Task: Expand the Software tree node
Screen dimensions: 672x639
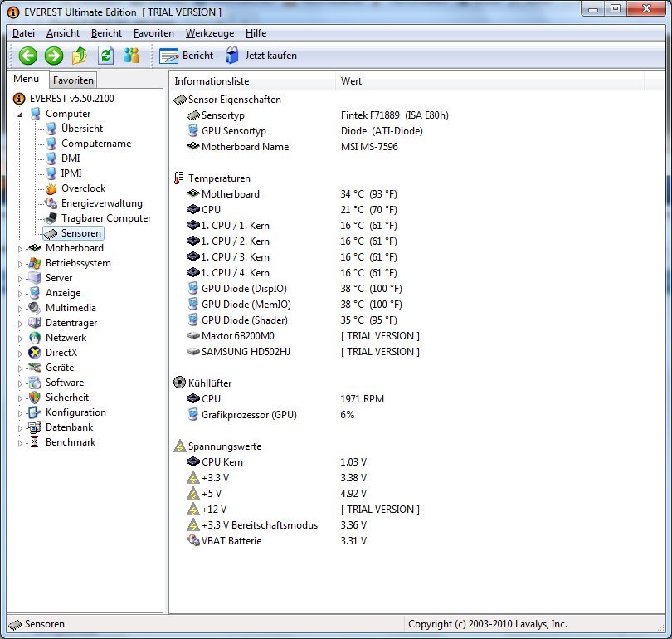Action: 20,383
